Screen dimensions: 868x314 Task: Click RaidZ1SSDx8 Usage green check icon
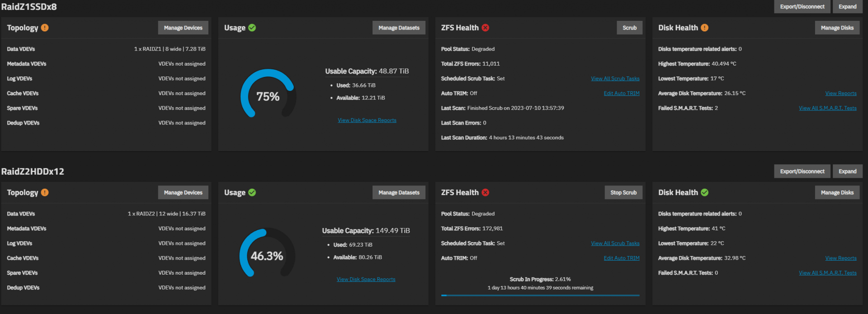pyautogui.click(x=252, y=28)
